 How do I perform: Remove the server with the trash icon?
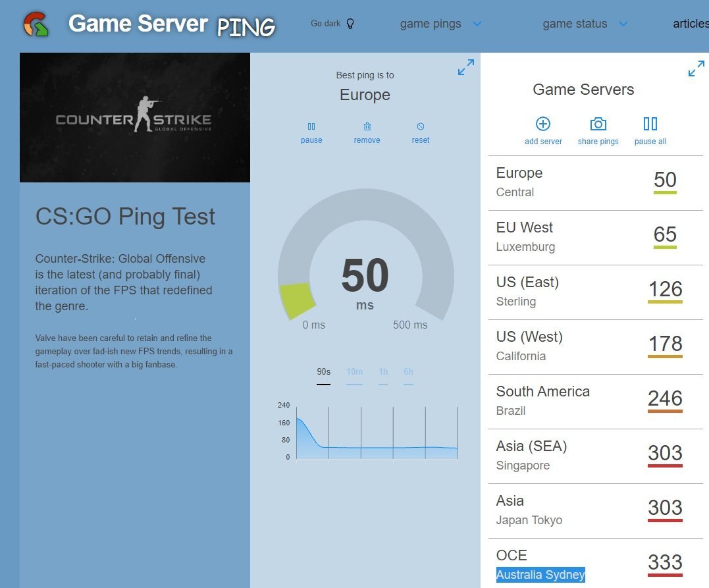pos(367,126)
